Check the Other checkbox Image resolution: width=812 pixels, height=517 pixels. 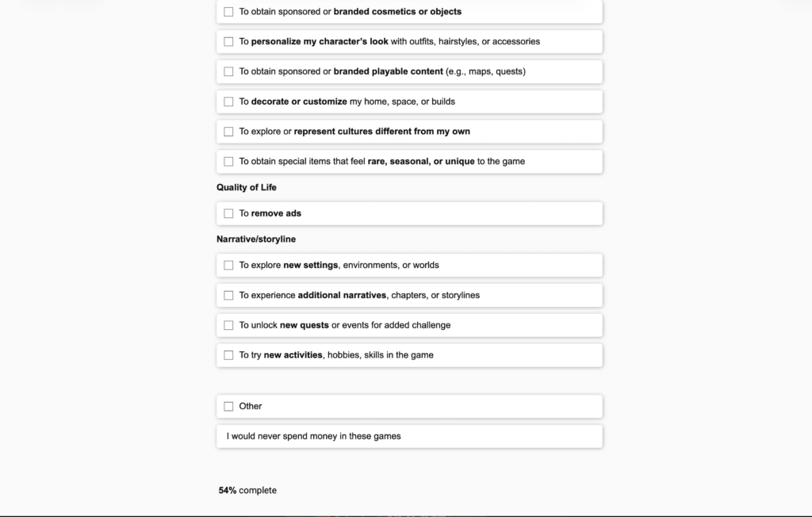[x=228, y=407]
